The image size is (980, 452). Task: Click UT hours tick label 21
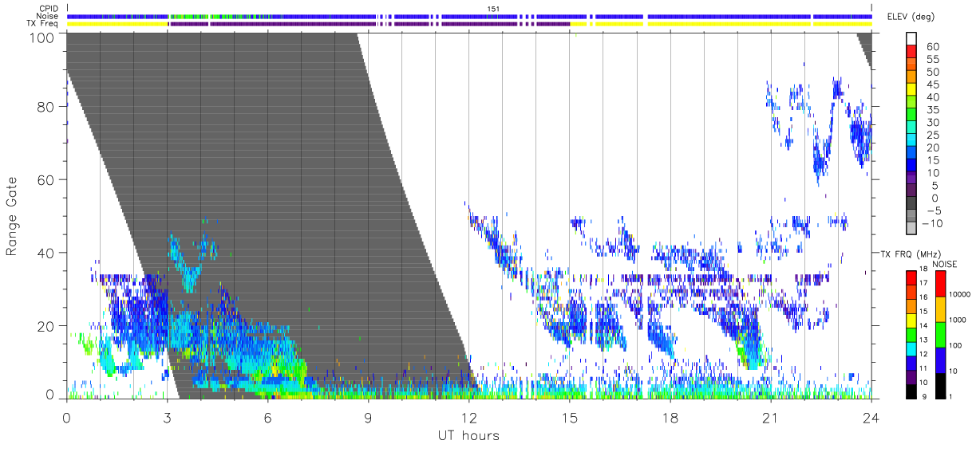click(770, 418)
